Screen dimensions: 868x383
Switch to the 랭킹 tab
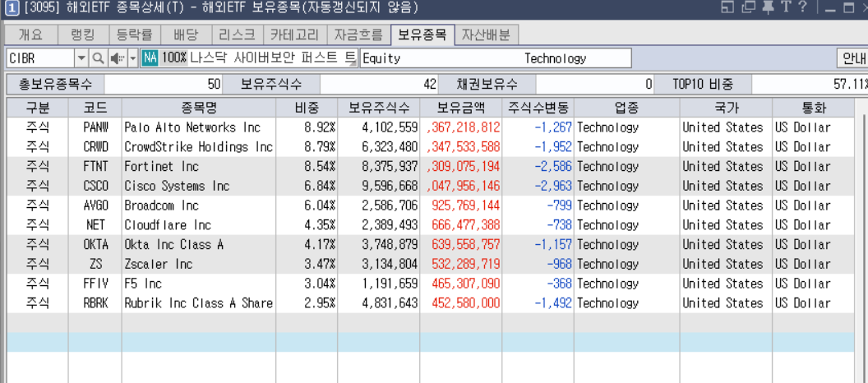pyautogui.click(x=83, y=35)
